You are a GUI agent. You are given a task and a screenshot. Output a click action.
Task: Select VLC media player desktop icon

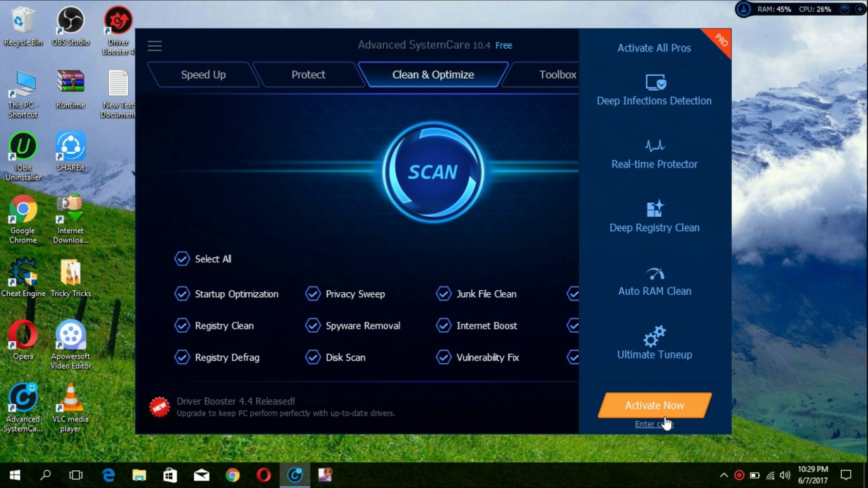[71, 409]
